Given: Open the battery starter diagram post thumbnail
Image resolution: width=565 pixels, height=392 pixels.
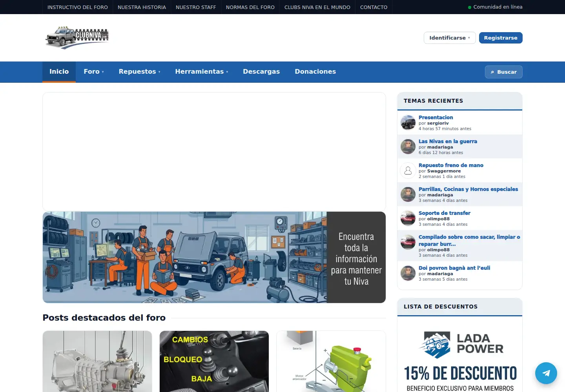Looking at the screenshot, I should point(331,361).
